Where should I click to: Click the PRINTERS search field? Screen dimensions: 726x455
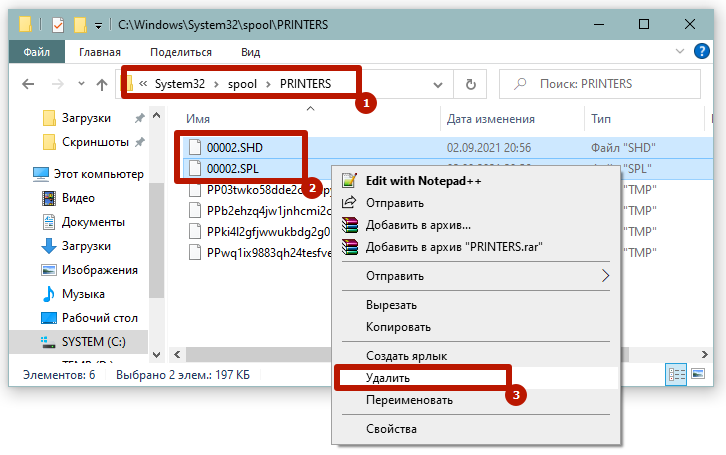point(610,84)
